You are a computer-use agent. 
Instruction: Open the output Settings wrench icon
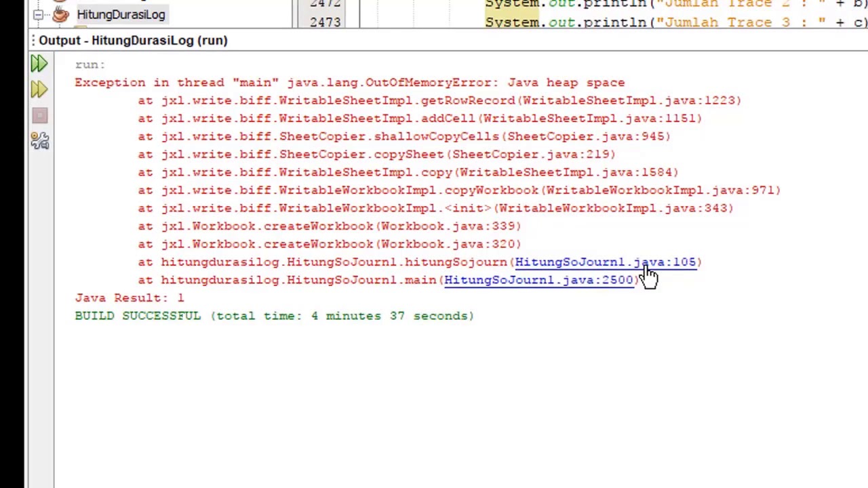39,140
